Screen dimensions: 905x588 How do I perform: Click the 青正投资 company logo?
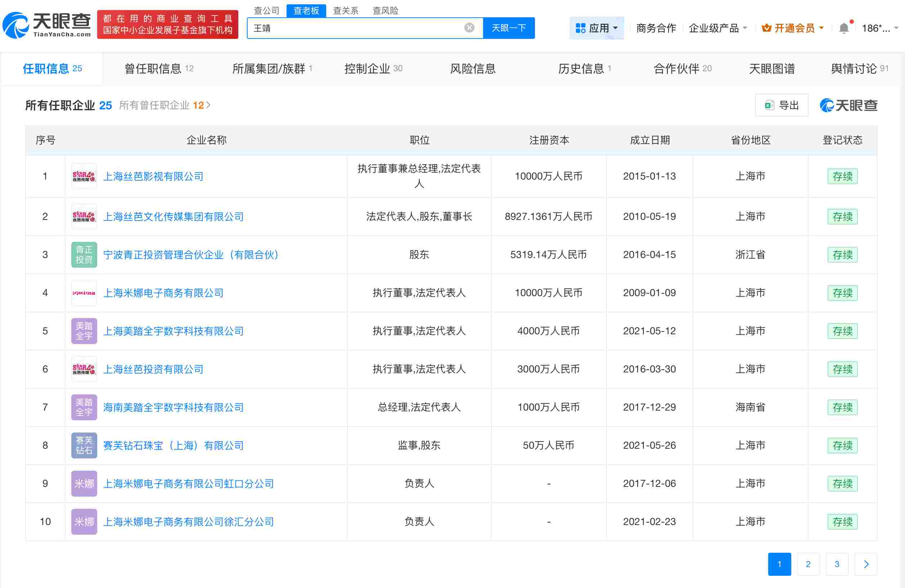click(x=84, y=254)
